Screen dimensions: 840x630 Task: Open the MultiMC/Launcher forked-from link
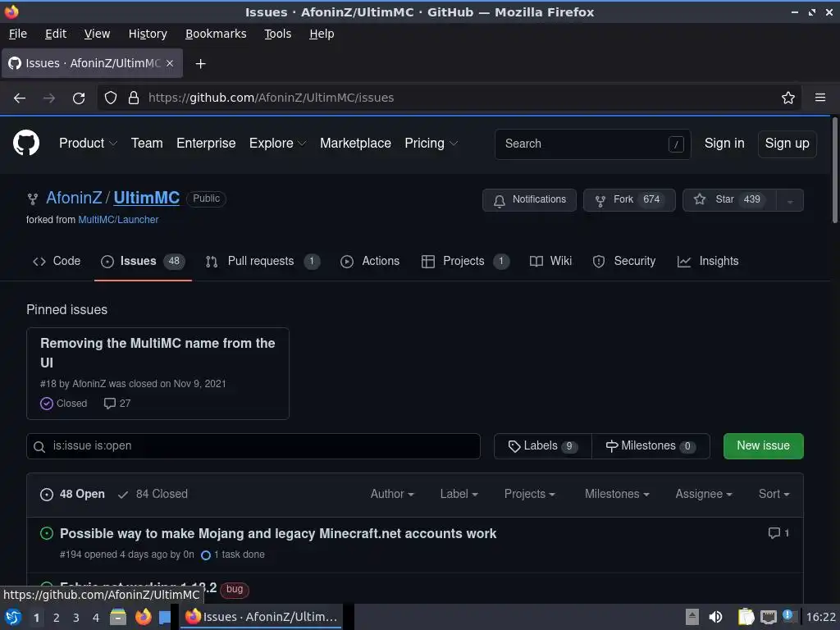click(118, 220)
